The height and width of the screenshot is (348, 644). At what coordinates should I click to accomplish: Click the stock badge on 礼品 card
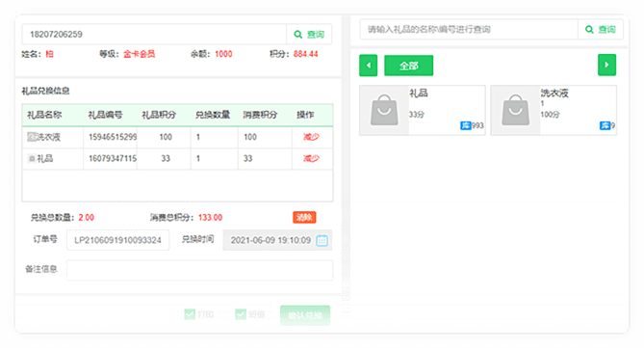[x=465, y=125]
